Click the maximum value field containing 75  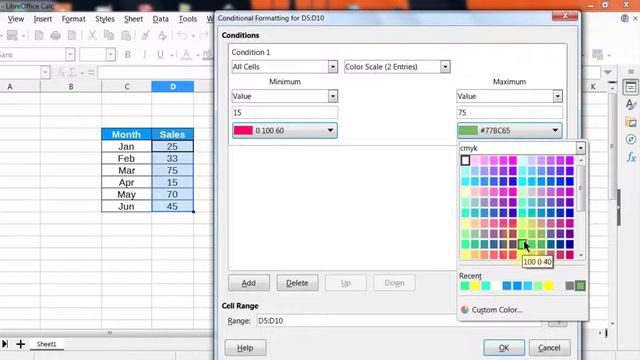click(x=509, y=112)
